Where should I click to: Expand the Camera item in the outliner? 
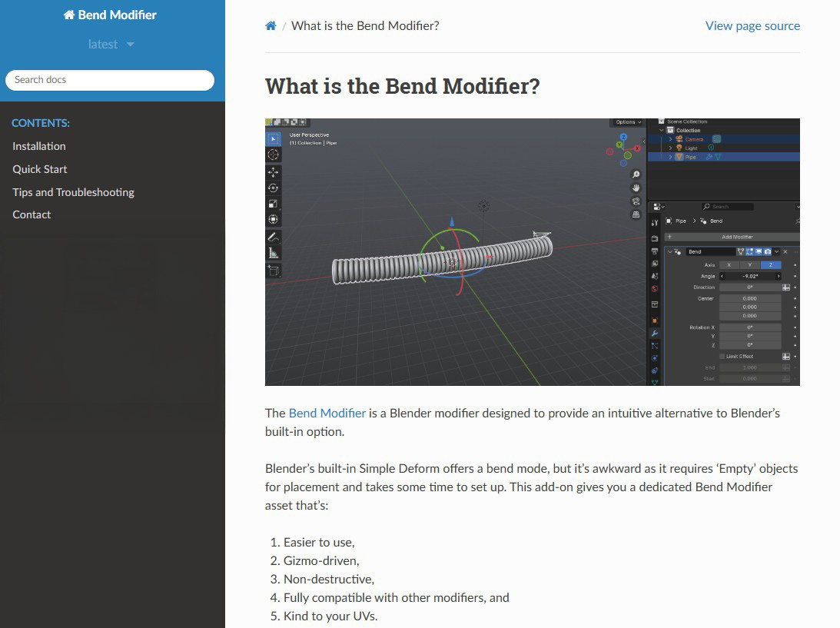point(670,139)
